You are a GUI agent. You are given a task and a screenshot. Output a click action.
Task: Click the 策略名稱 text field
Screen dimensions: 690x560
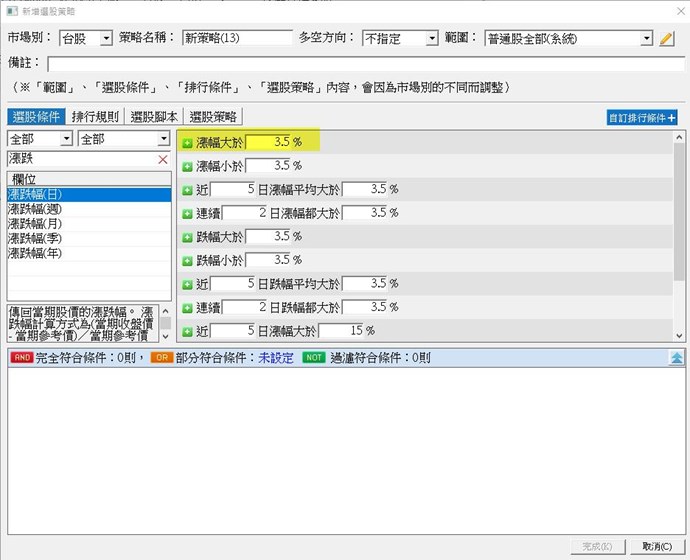[237, 39]
